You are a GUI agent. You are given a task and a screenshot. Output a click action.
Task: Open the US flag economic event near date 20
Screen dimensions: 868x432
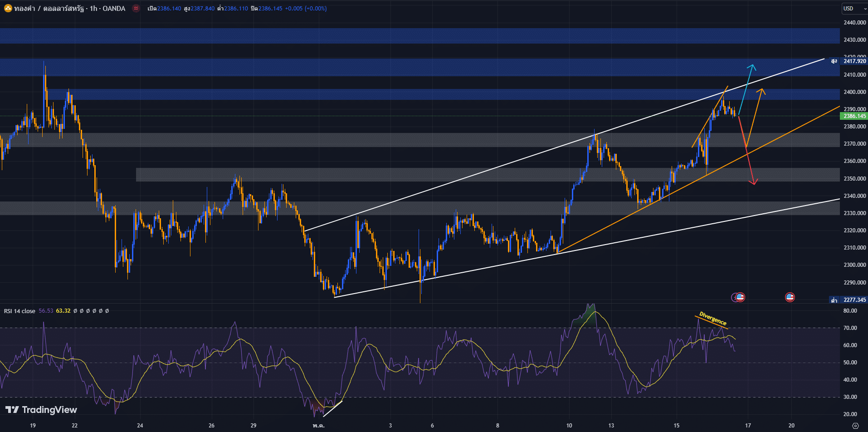(790, 297)
